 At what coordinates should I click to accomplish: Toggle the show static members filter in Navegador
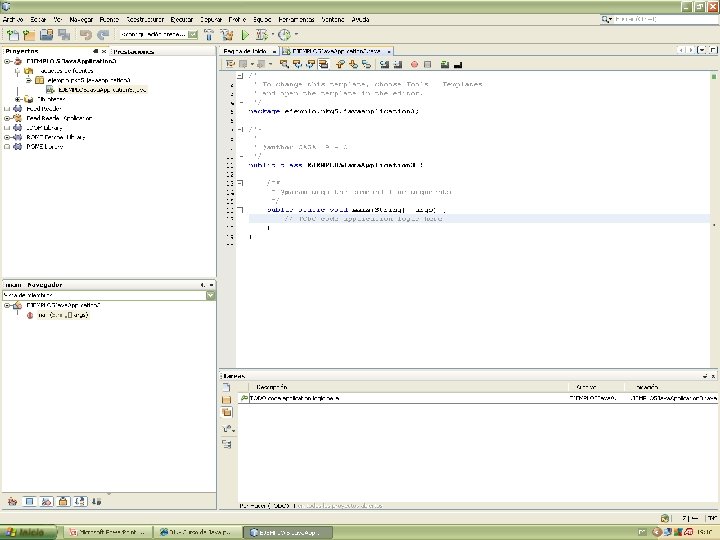point(47,500)
